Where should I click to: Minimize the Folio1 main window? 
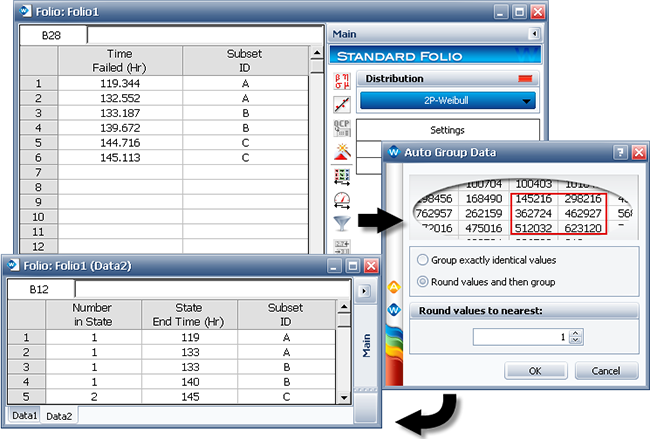tap(501, 12)
